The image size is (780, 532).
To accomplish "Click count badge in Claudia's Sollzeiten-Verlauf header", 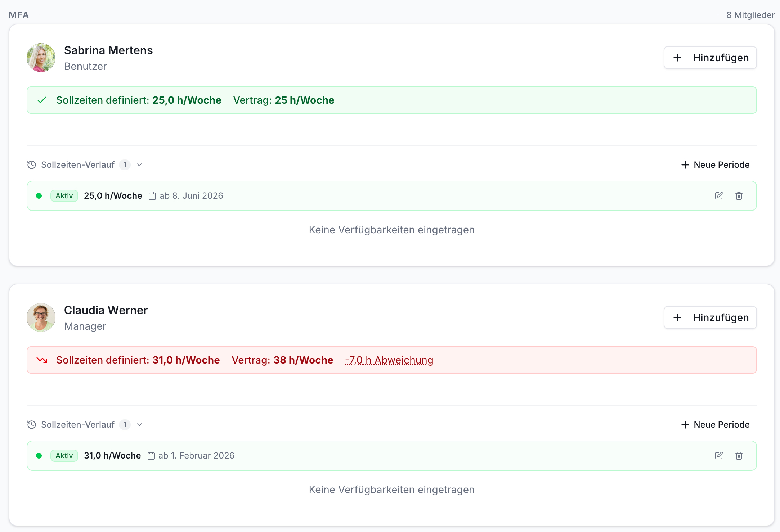I will 125,425.
